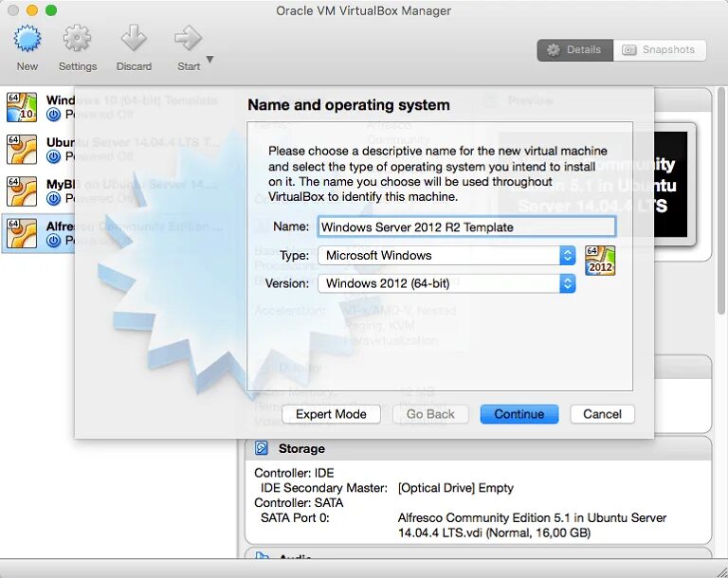Click the Discard toolbar icon
The image size is (728, 578).
click(134, 38)
